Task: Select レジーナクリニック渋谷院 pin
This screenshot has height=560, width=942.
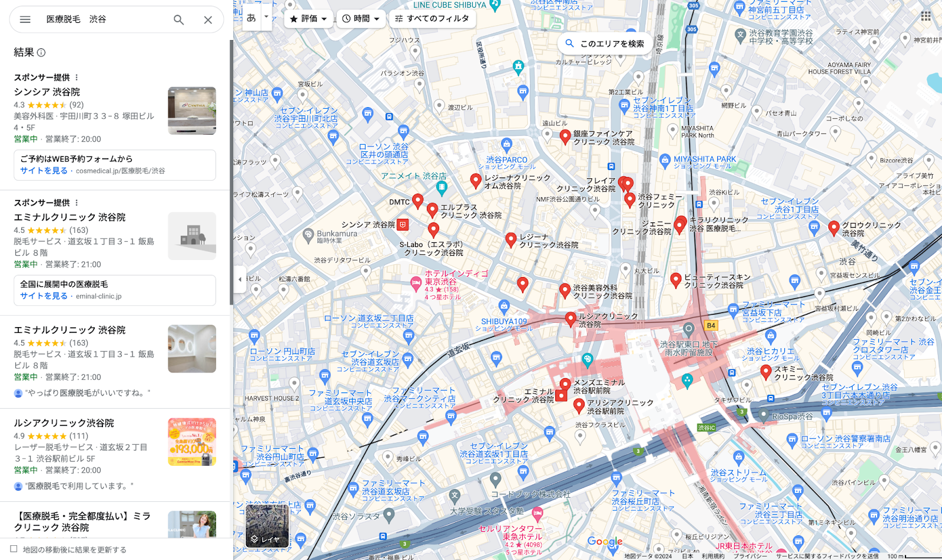Action: coord(511,239)
